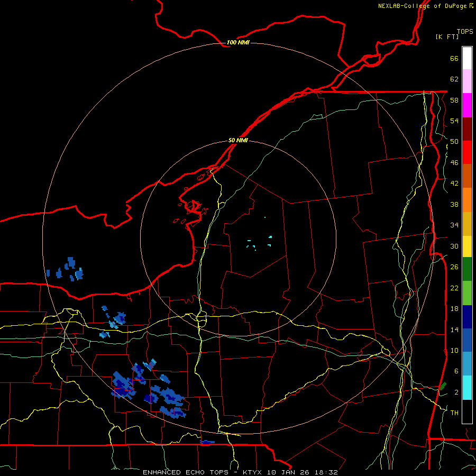The height and width of the screenshot is (476, 476).
Task: Click the "KTYX" station identifier in the caption
Action: (252, 472)
